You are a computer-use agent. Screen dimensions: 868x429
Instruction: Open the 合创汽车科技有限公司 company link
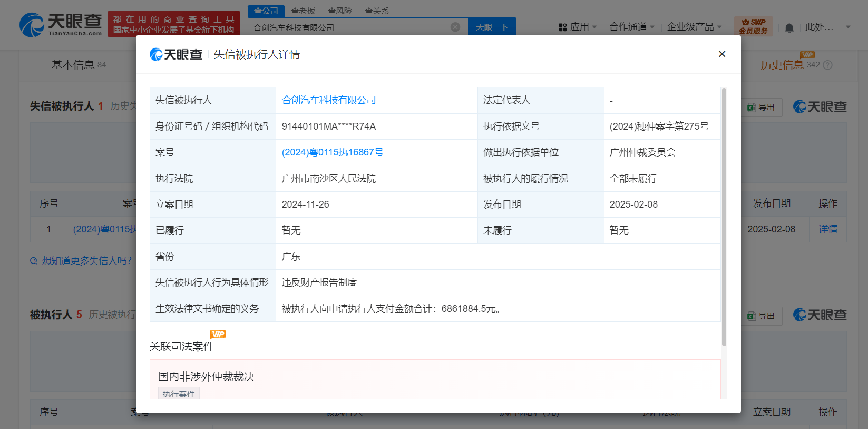click(x=329, y=100)
